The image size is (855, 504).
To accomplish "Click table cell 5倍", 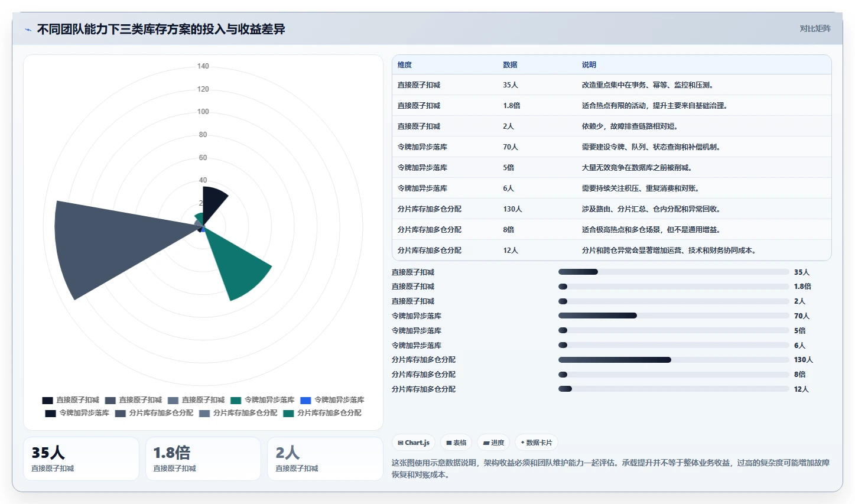I will pyautogui.click(x=509, y=168).
